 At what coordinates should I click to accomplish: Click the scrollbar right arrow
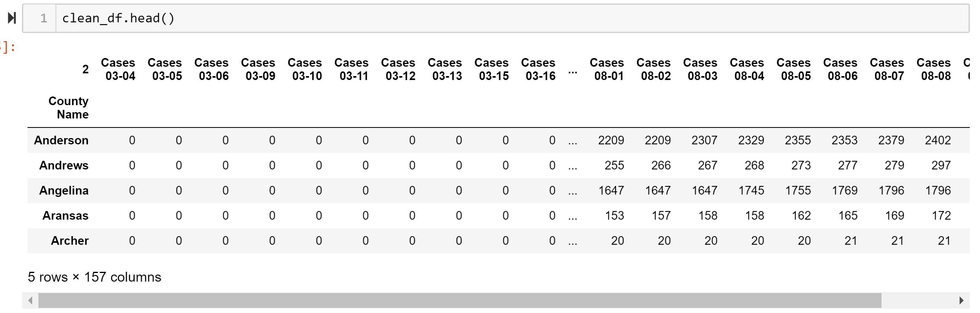(x=961, y=301)
